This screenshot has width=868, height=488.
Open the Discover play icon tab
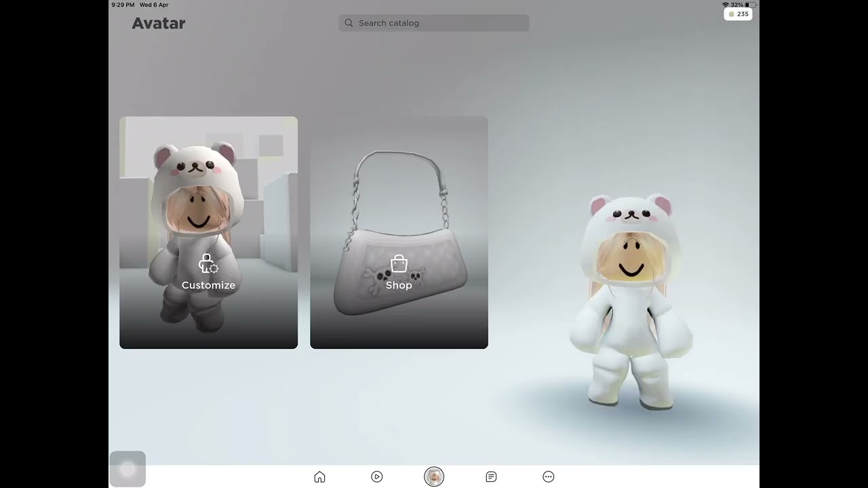[377, 477]
